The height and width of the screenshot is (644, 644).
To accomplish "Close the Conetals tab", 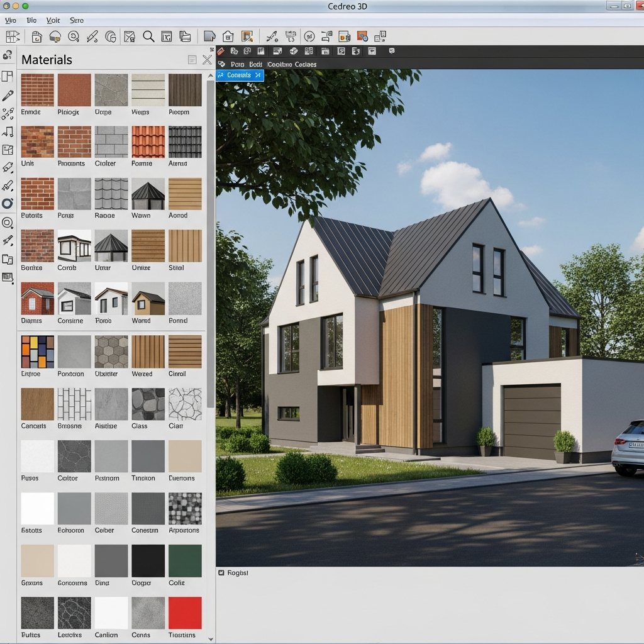I will [258, 75].
